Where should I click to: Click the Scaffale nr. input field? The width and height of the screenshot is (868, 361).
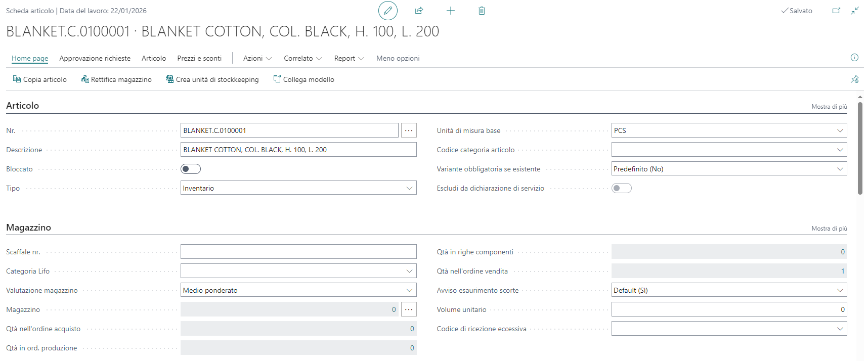click(x=298, y=252)
